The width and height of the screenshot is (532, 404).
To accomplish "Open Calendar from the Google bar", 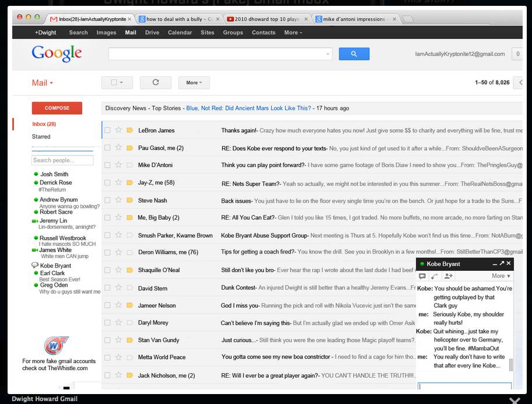I will coord(180,33).
